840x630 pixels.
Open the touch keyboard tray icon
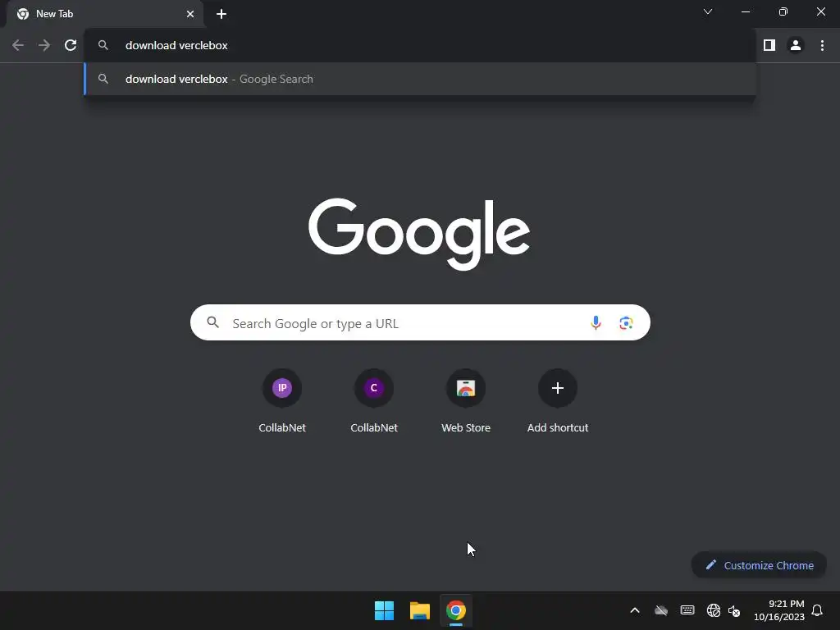point(687,610)
